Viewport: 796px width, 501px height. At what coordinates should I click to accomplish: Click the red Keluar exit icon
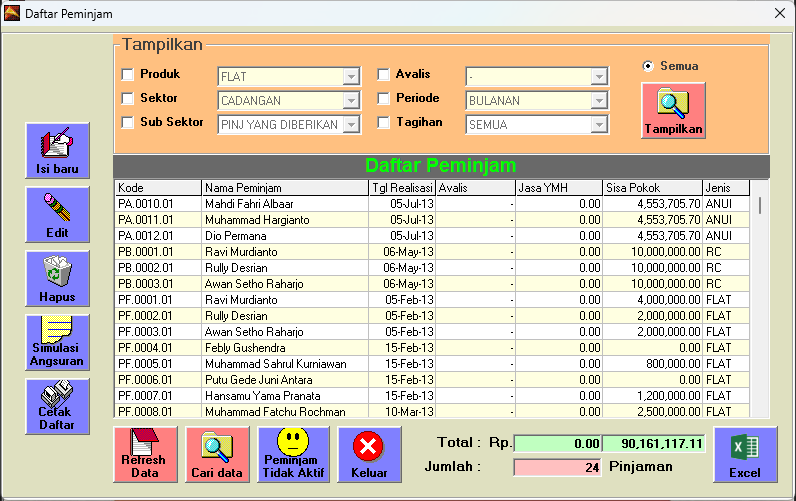tap(369, 454)
